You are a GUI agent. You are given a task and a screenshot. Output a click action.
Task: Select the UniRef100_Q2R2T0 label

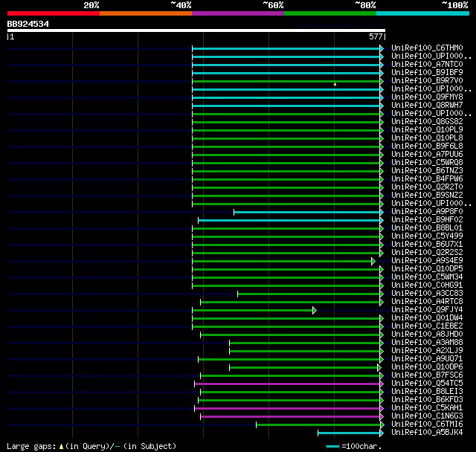(x=427, y=187)
